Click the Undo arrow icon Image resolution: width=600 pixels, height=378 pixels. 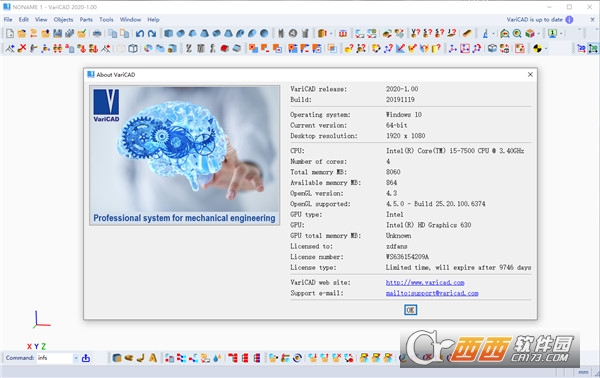tap(140, 34)
